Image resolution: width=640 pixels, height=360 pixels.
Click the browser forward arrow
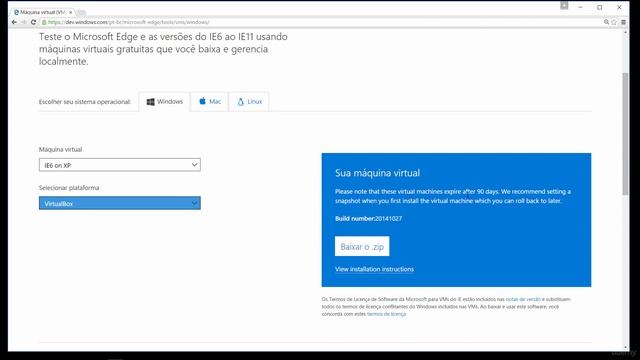click(x=24, y=22)
